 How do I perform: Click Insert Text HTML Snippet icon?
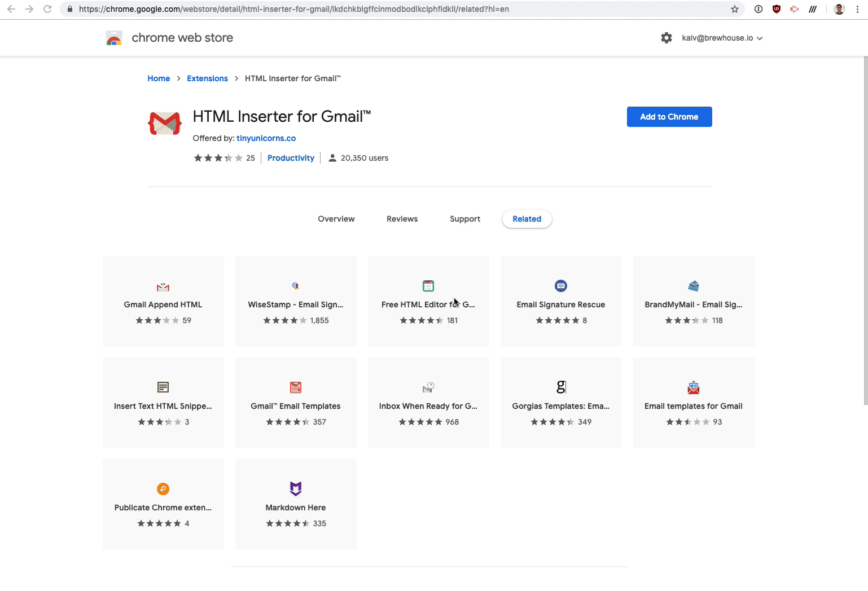(163, 387)
